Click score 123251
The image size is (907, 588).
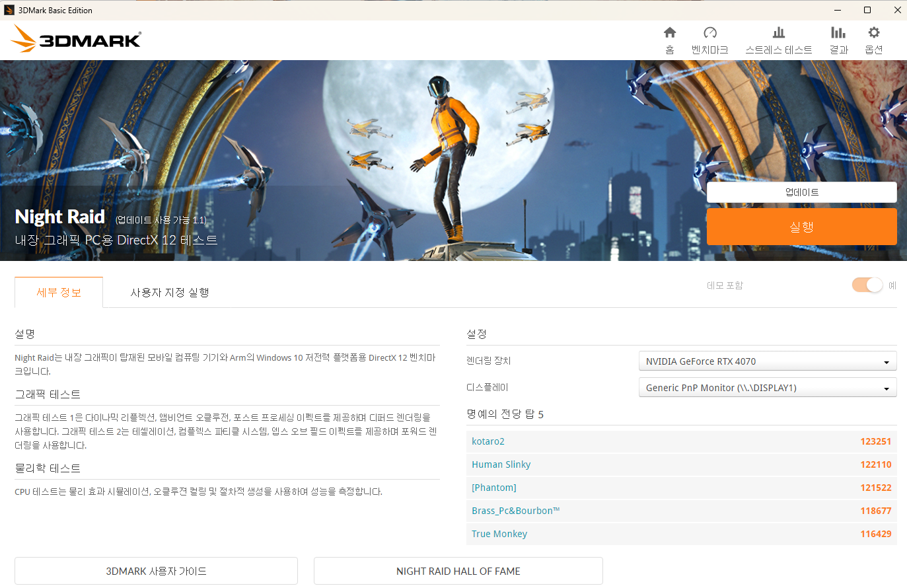pyautogui.click(x=876, y=441)
